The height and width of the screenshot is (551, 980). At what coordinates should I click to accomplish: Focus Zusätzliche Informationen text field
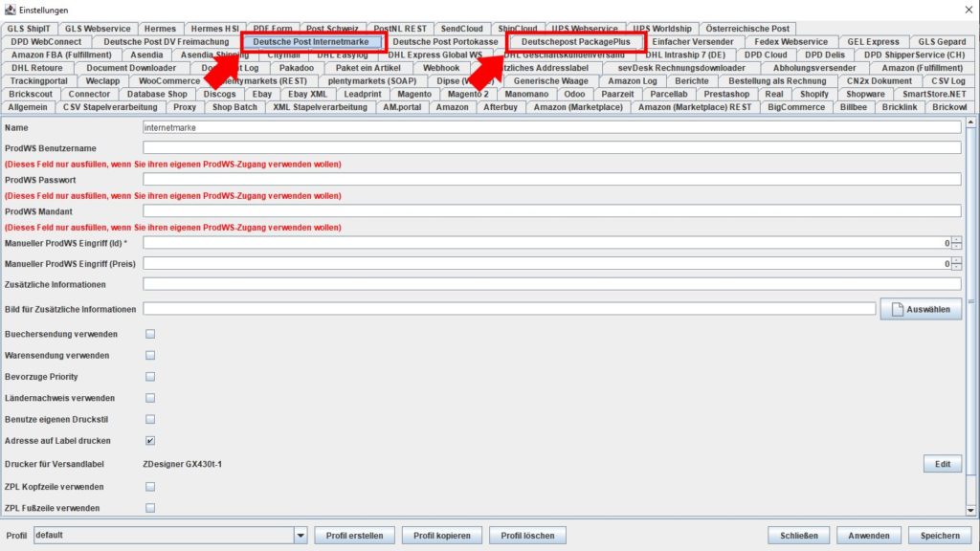click(x=552, y=284)
